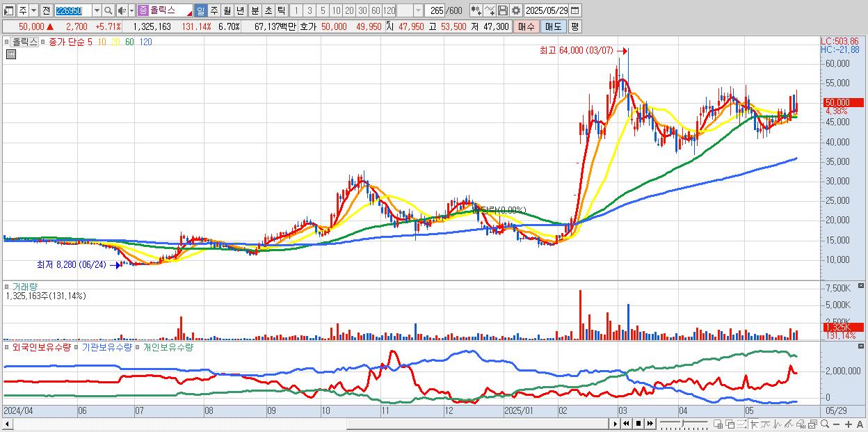Toggle the 거래량 volume indicator marker
Viewport: 868px width, 432px height.
click(7, 286)
